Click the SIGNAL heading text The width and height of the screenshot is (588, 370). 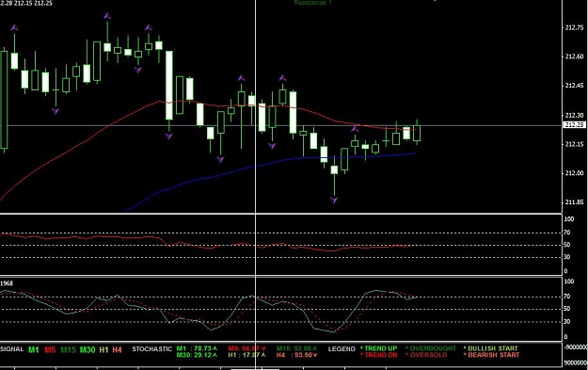point(12,349)
